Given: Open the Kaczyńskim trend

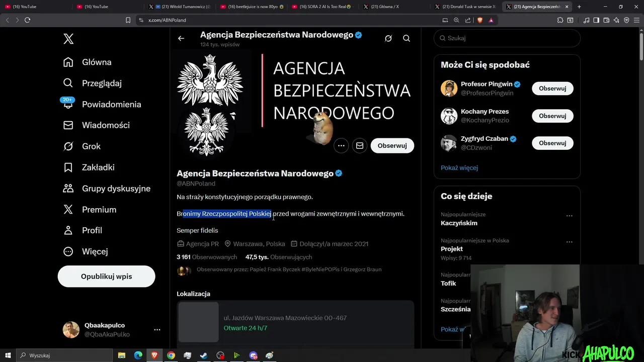Looking at the screenshot, I should (459, 223).
